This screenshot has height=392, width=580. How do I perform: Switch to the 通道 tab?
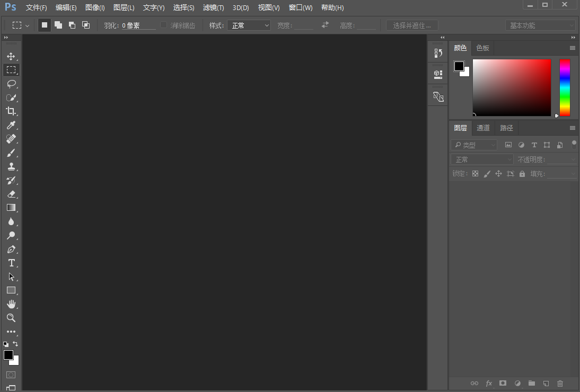(x=483, y=128)
